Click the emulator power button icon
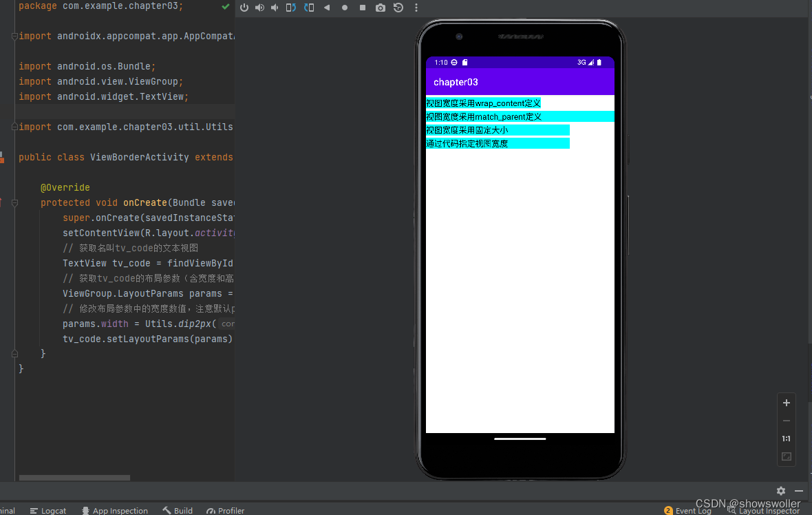812x515 pixels. pyautogui.click(x=244, y=8)
